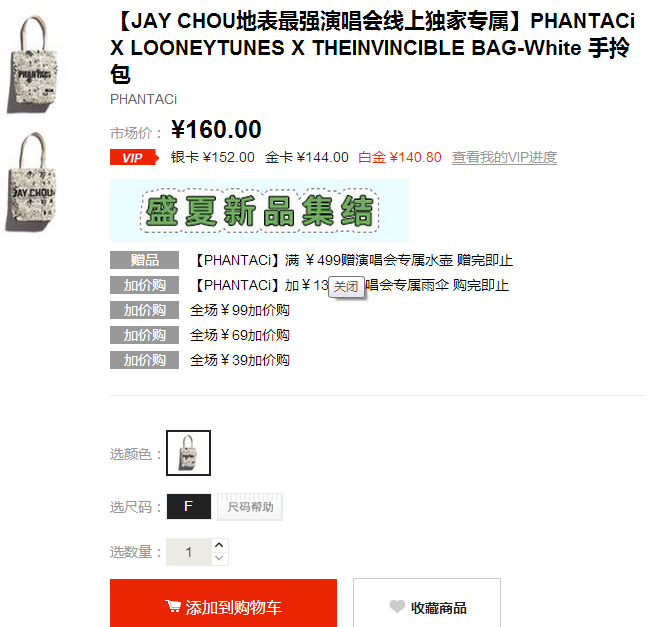
Task: Click the 赠品 gift tag
Action: point(144,260)
